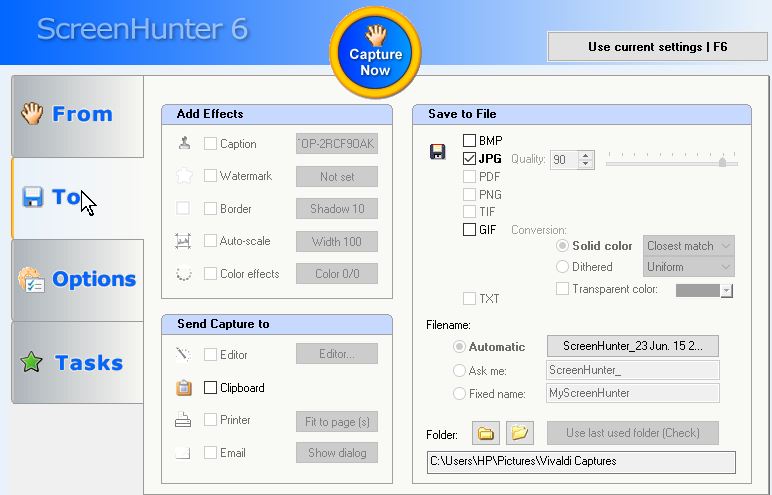Click the dotted circle Color effects icon
The image size is (772, 495).
[184, 274]
